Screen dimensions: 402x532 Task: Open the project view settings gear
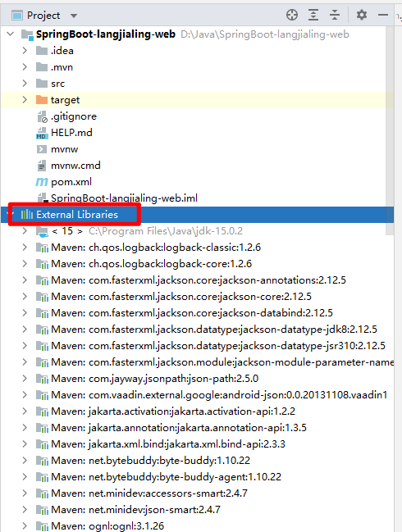tap(362, 15)
